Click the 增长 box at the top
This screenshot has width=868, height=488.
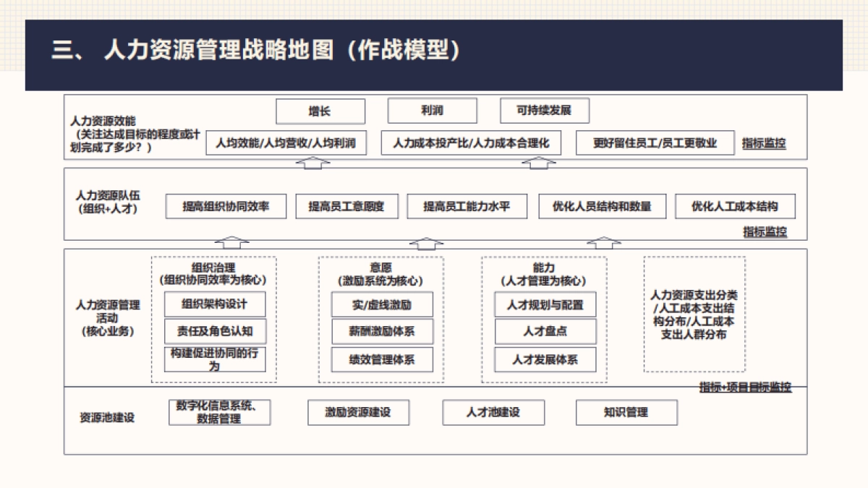point(320,111)
